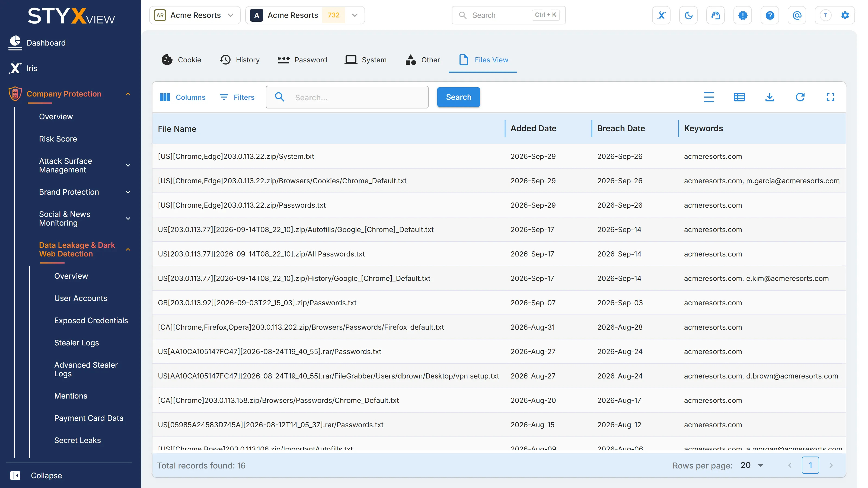Expand Social & News Monitoring menu
The image size is (868, 488).
click(128, 219)
